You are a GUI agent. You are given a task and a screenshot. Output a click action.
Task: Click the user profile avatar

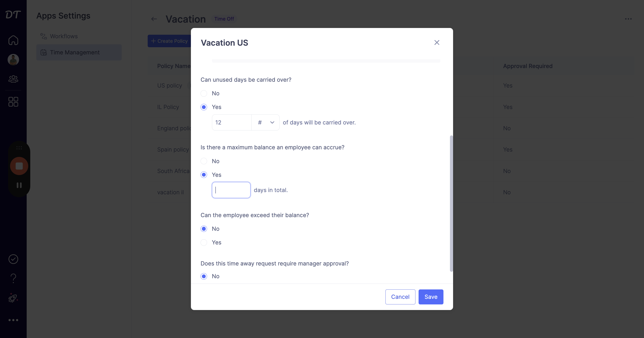[13, 60]
